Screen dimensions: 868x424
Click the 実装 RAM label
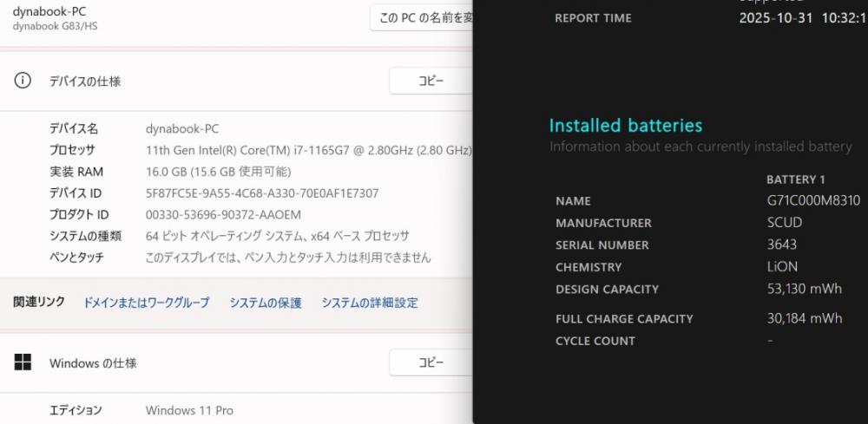coord(76,172)
